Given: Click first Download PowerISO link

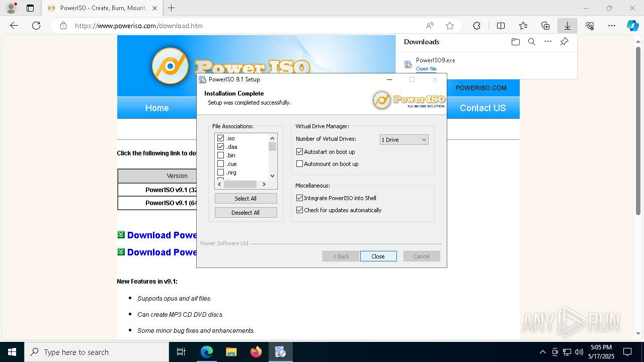Looking at the screenshot, I should click(x=162, y=235).
